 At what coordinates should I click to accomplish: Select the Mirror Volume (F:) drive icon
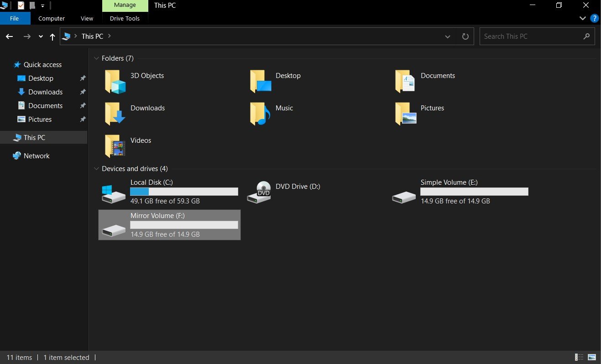tap(114, 230)
